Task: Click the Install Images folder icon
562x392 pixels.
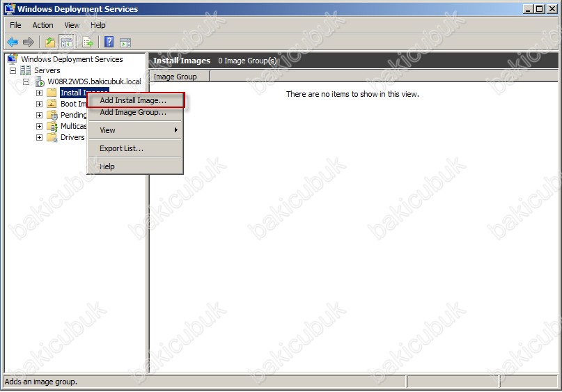Action: 52,93
